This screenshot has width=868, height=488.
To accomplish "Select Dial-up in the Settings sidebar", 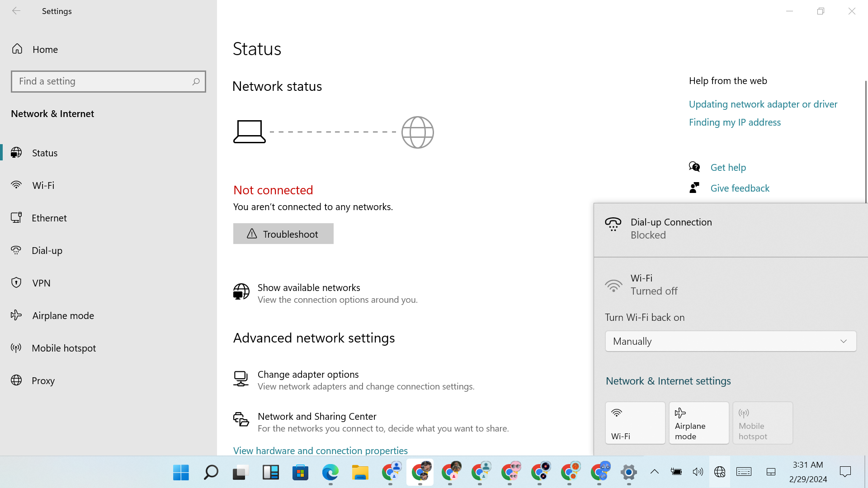I will tap(47, 250).
